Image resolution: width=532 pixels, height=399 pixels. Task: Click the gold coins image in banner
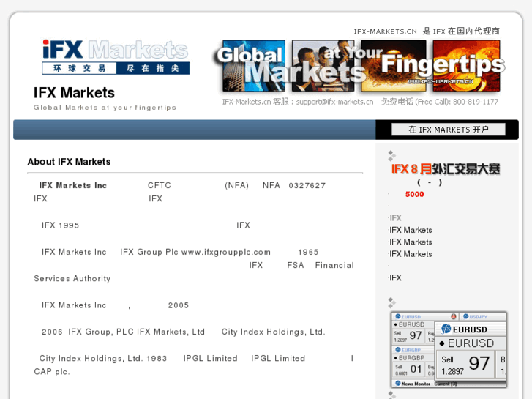(x=466, y=66)
